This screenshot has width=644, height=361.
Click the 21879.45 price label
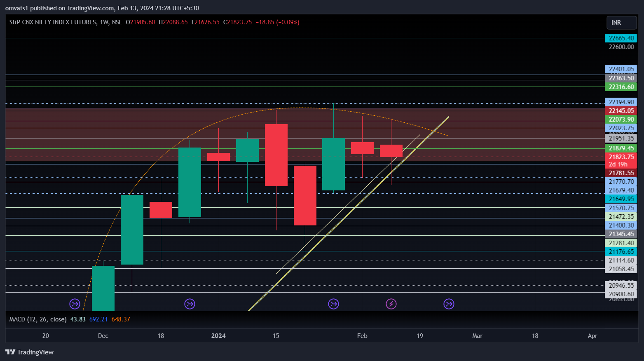[621, 148]
